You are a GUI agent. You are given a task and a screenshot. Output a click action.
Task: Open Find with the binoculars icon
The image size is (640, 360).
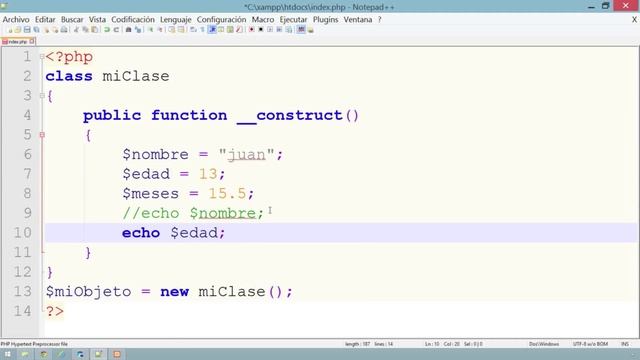tap(128, 30)
